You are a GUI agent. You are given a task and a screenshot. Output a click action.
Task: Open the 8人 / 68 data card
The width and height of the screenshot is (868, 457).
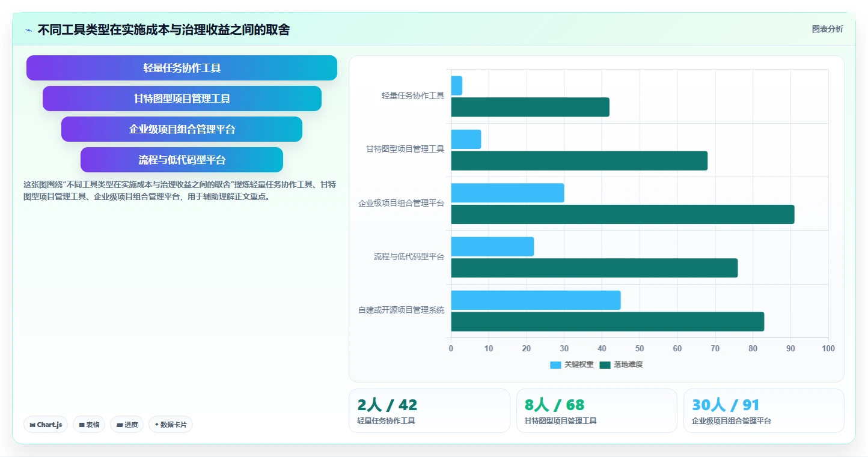[596, 411]
